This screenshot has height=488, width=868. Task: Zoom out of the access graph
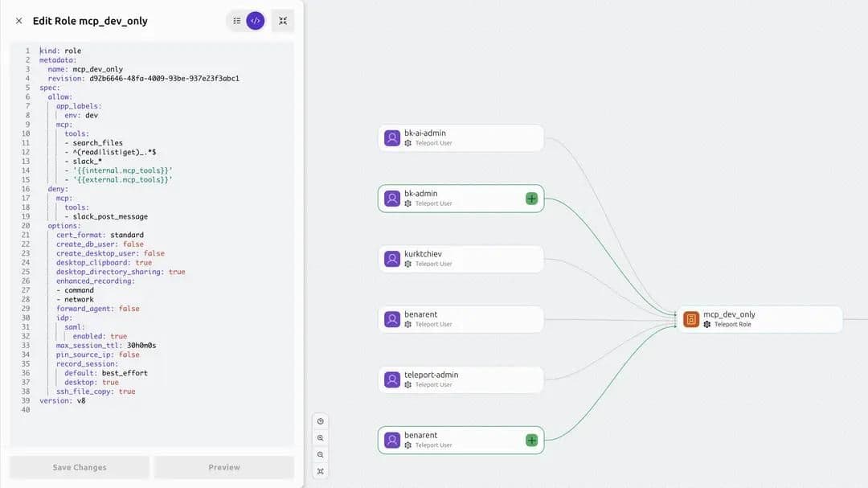tap(320, 454)
